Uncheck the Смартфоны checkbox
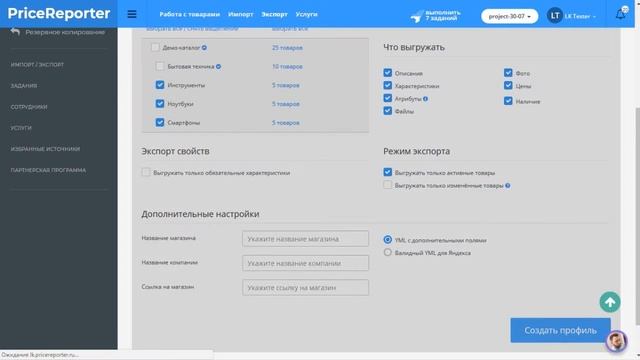The height and width of the screenshot is (360, 640). pyautogui.click(x=160, y=122)
